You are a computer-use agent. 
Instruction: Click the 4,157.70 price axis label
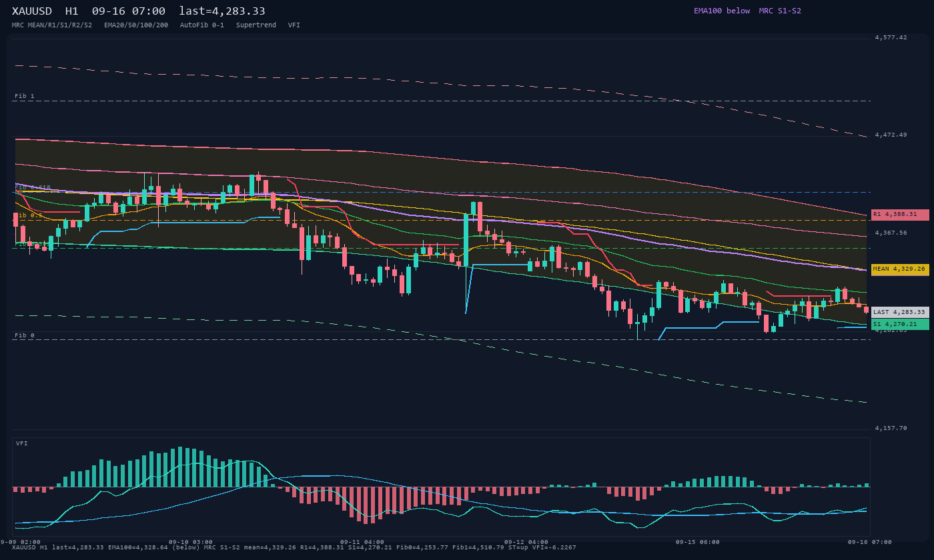(891, 429)
